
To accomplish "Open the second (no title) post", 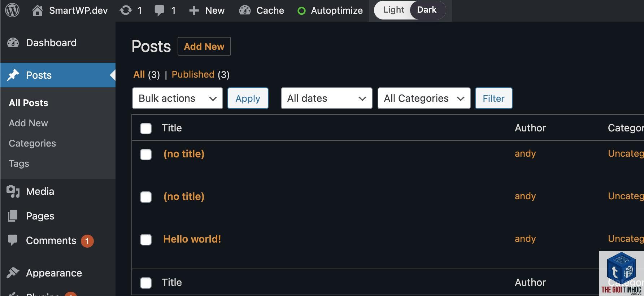I will click(x=184, y=196).
